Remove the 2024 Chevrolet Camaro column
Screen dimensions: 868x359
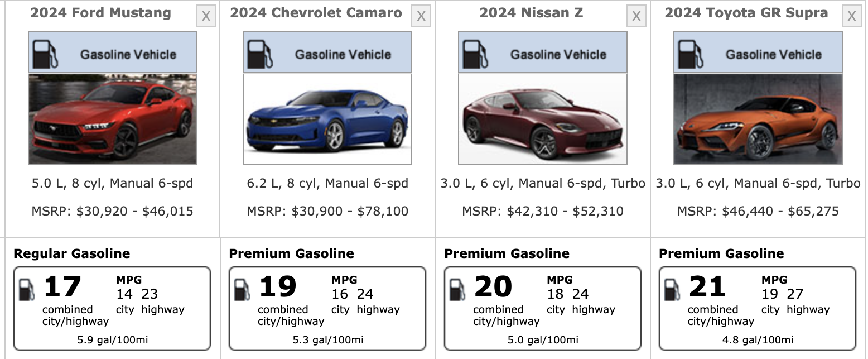point(421,17)
